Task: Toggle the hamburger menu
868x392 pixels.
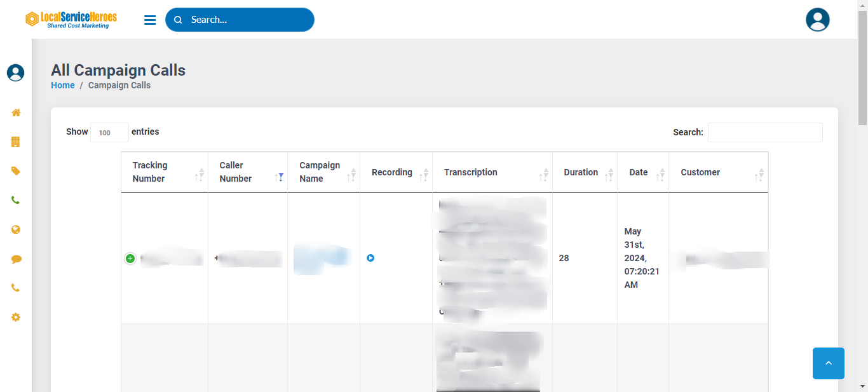Action: click(x=150, y=20)
